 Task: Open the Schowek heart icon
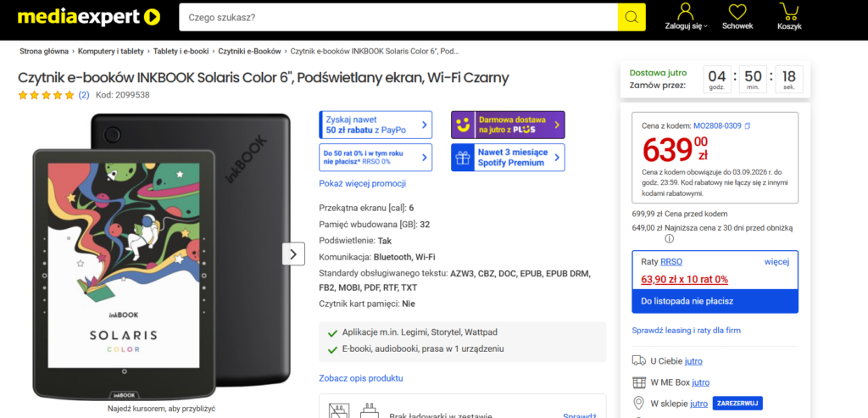(737, 12)
